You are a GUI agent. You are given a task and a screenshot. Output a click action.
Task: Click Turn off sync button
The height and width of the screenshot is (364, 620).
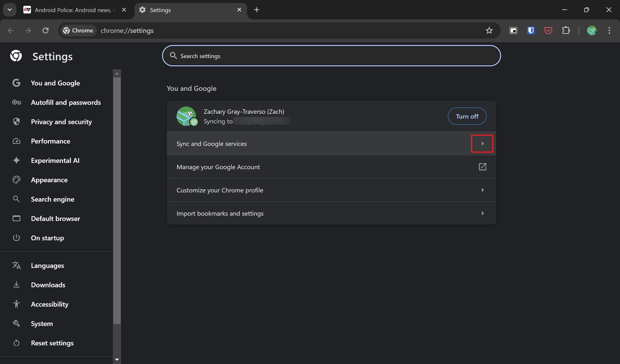[466, 116]
